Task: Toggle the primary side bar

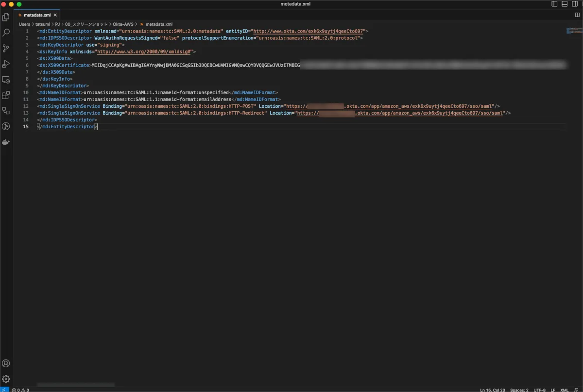Action: (x=554, y=4)
